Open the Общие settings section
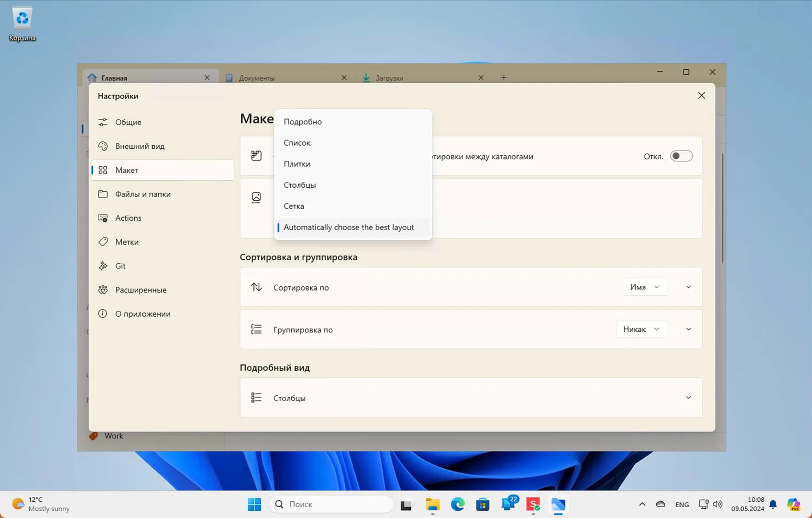 [x=162, y=122]
